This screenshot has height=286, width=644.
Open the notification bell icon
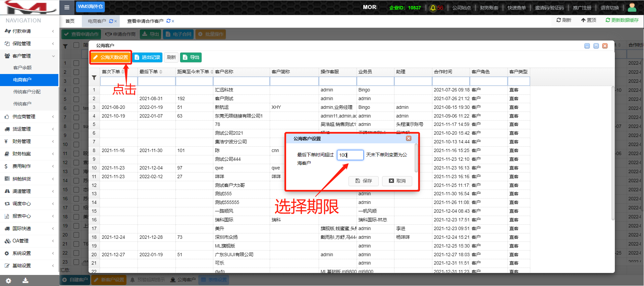pyautogui.click(x=433, y=8)
